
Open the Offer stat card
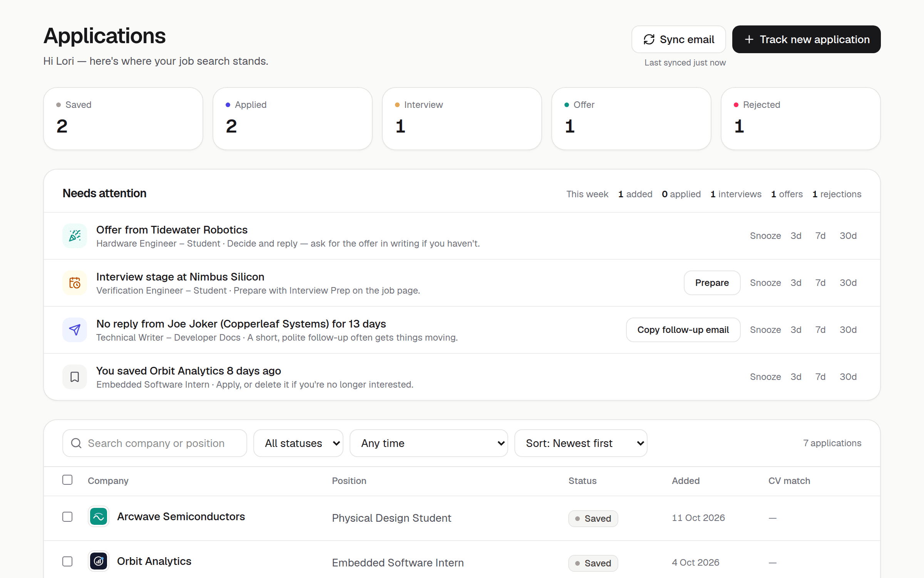[x=631, y=119]
